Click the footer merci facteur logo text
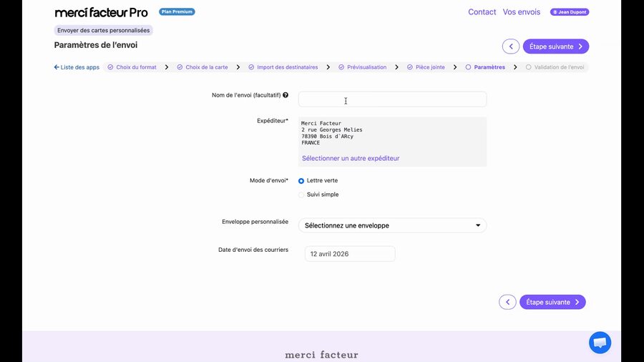Image resolution: width=644 pixels, height=362 pixels. coord(321,355)
